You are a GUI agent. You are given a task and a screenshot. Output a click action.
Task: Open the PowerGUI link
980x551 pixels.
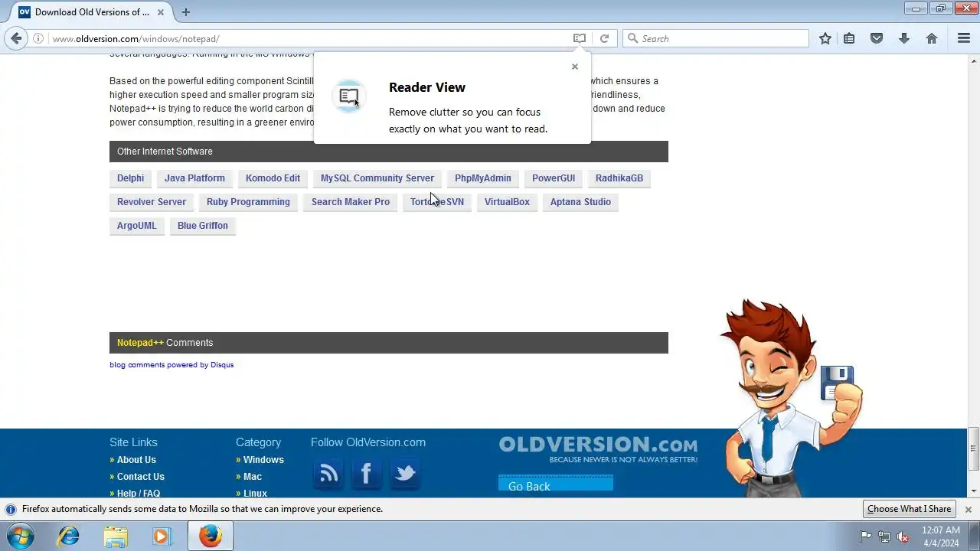pos(554,178)
